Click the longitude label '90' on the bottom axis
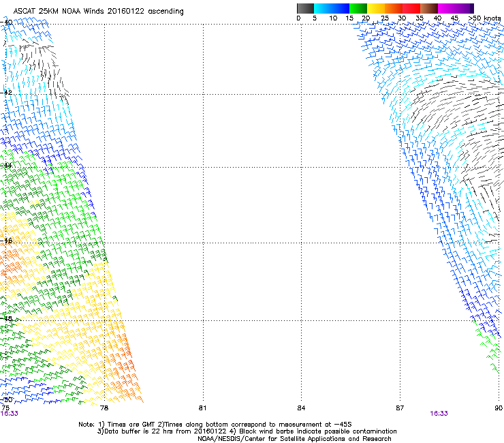 tap(499, 408)
